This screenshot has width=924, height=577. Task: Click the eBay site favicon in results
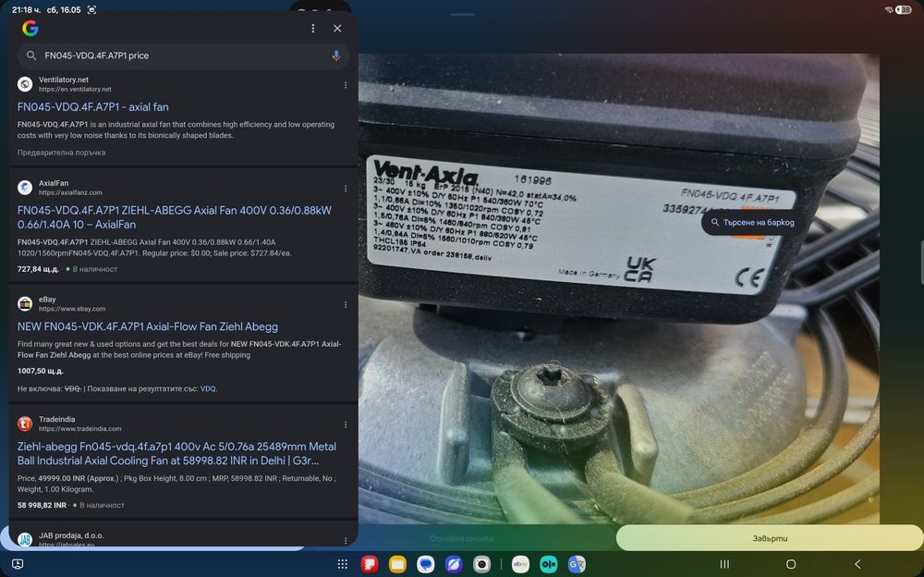(25, 303)
